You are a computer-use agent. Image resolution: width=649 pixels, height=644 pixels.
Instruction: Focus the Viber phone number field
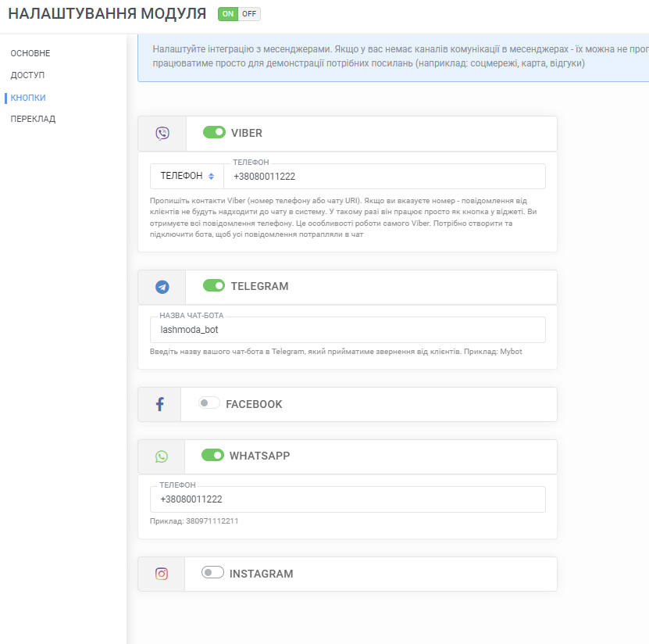(384, 176)
